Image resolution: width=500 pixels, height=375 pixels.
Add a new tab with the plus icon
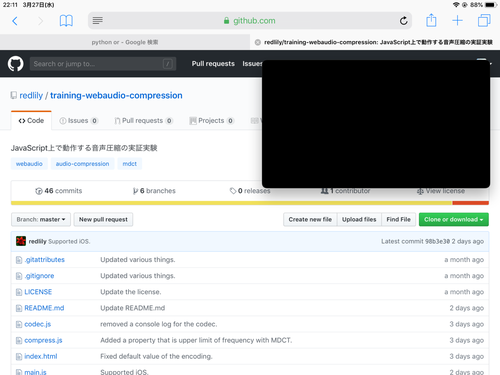point(457,21)
